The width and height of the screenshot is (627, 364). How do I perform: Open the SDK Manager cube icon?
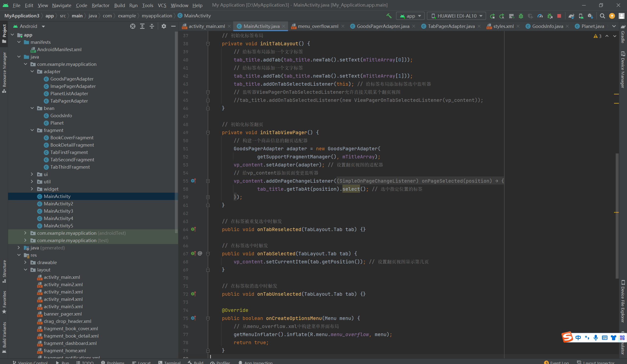click(x=590, y=16)
